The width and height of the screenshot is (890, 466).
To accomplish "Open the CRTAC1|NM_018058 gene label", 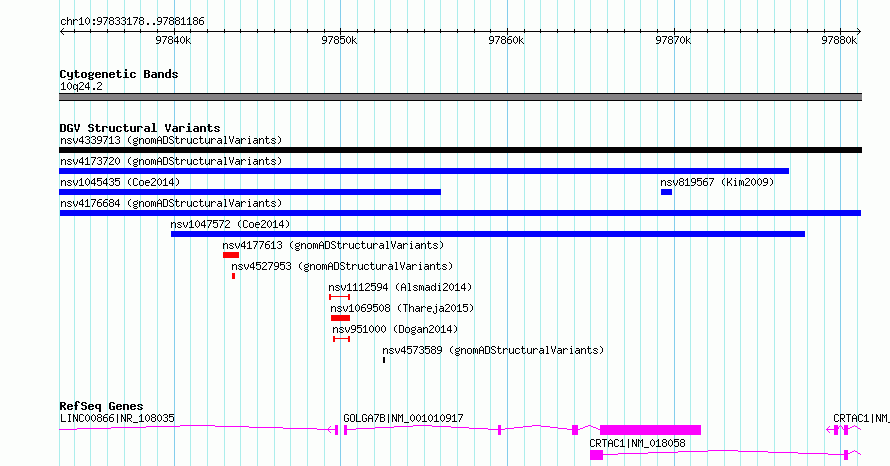I will pos(637,443).
